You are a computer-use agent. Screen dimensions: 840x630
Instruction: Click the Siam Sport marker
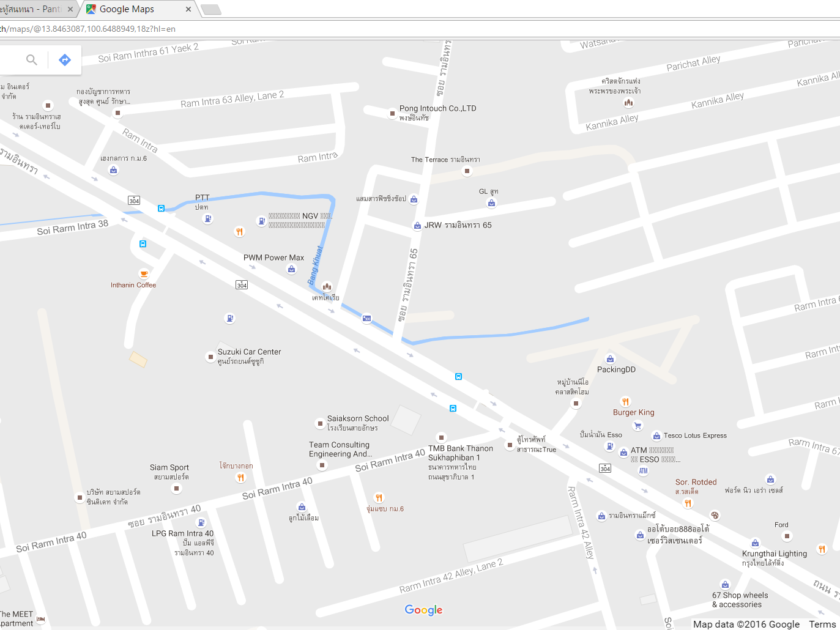tap(176, 488)
